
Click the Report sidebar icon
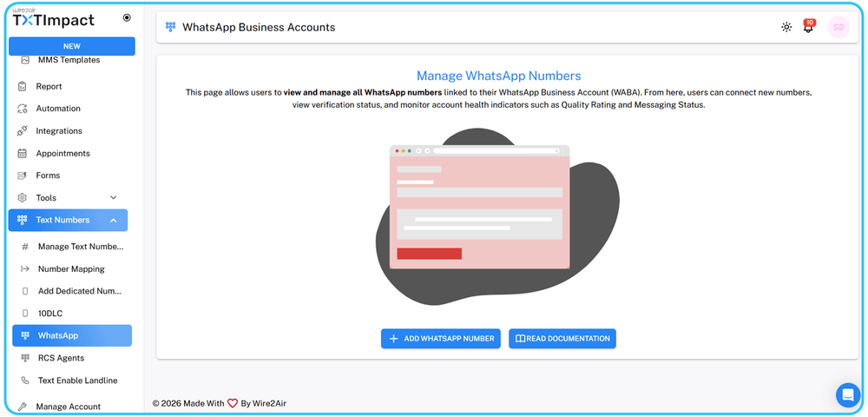tap(23, 87)
